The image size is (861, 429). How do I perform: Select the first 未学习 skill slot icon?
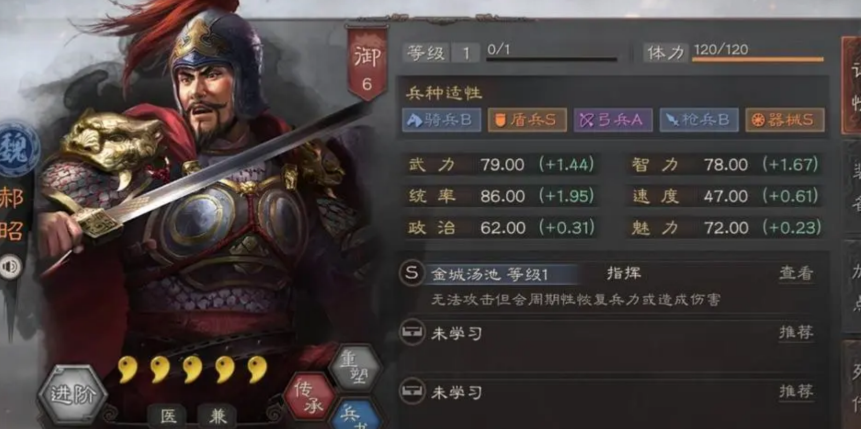point(412,332)
